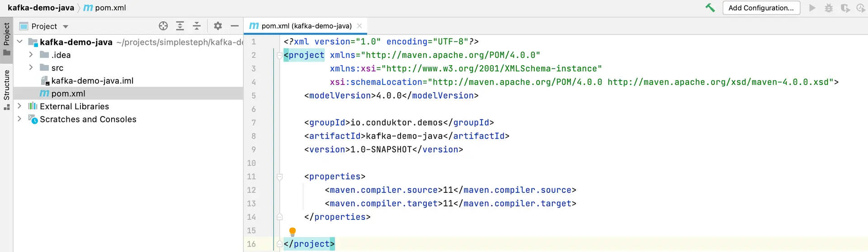Hide the Project panel with minus icon
The height and width of the screenshot is (252, 868).
coord(234,26)
